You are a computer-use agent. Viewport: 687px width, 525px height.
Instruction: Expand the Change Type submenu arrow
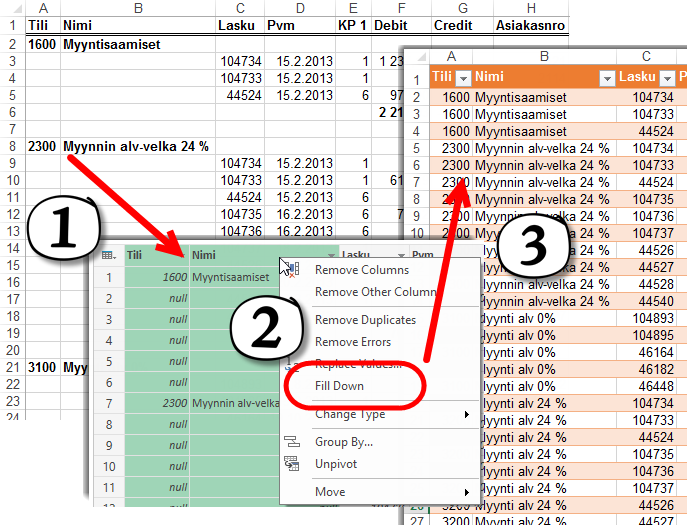(x=466, y=414)
